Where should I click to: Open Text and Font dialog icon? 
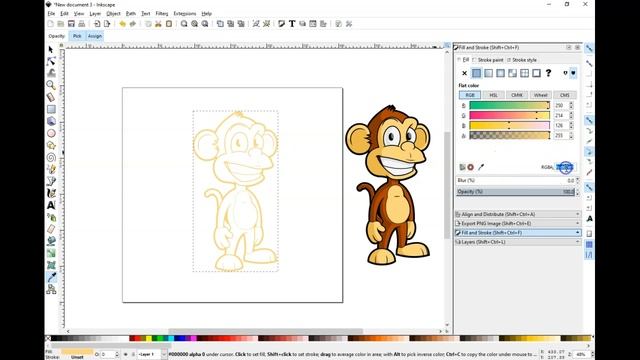pyautogui.click(x=292, y=24)
